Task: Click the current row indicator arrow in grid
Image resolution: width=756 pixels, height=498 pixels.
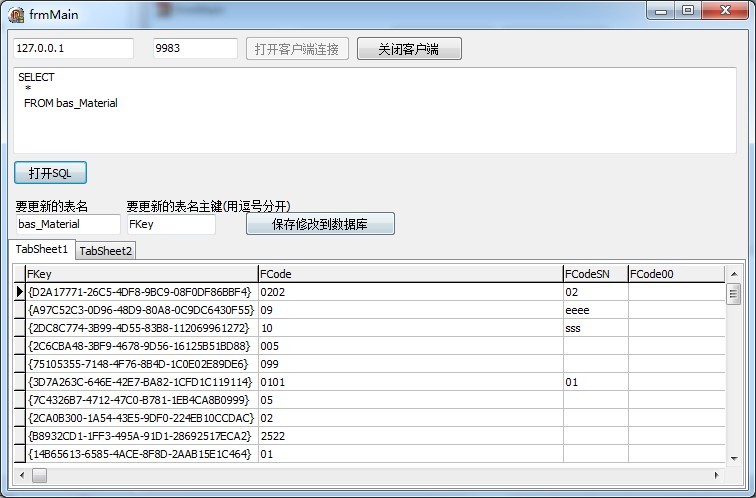Action: tap(19, 292)
